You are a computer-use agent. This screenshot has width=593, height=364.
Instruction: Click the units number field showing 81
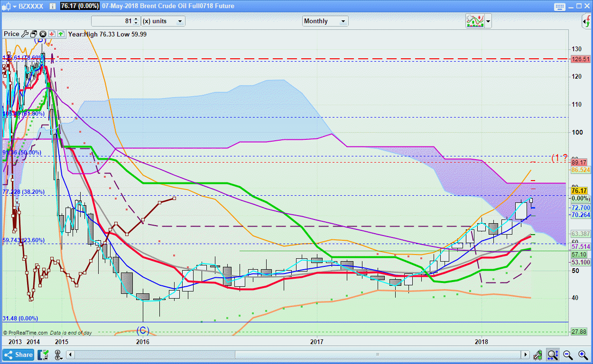click(112, 21)
